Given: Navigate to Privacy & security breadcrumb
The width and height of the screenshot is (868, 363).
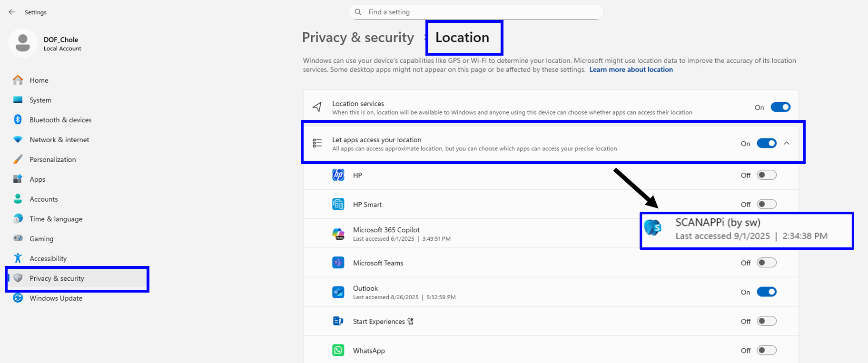Looking at the screenshot, I should [358, 38].
